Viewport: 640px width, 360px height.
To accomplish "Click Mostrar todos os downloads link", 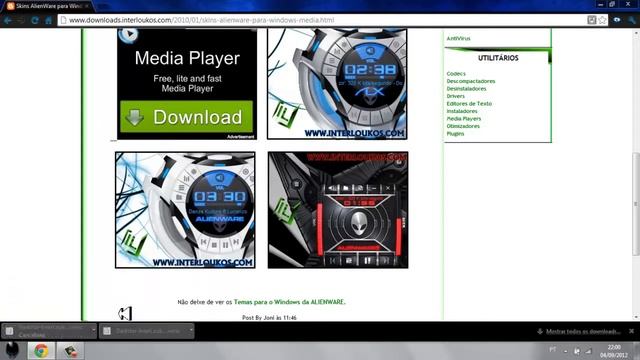I will click(x=583, y=331).
